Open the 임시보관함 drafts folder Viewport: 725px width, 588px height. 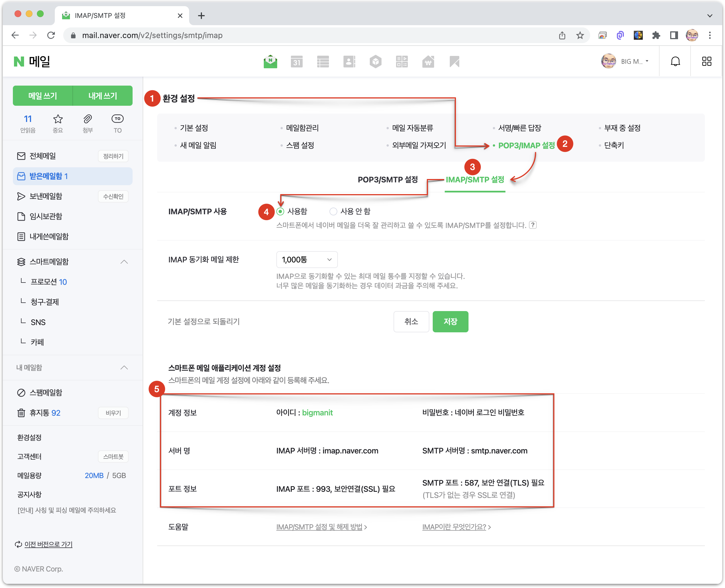point(46,217)
